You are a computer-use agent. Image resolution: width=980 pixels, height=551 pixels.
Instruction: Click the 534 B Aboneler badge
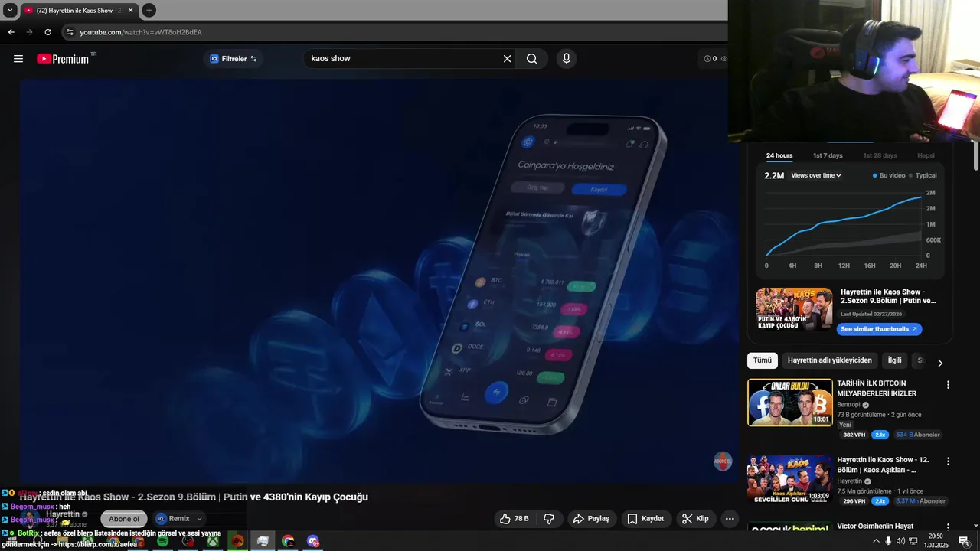pos(917,435)
